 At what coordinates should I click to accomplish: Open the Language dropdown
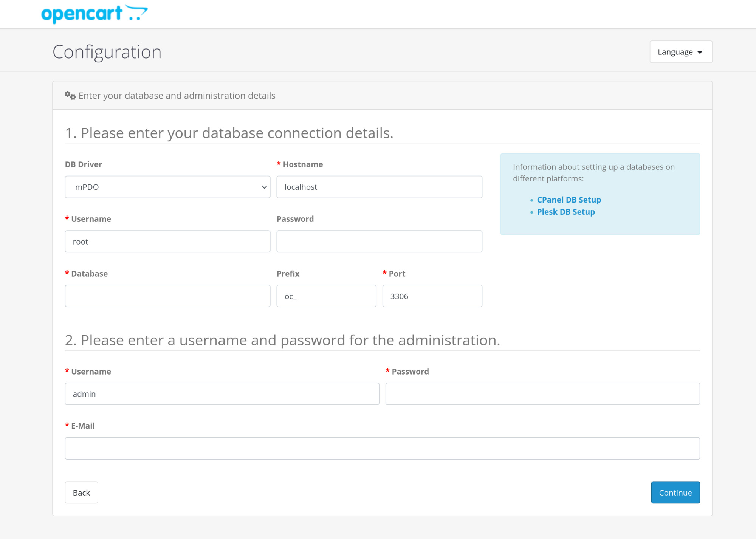pos(680,52)
